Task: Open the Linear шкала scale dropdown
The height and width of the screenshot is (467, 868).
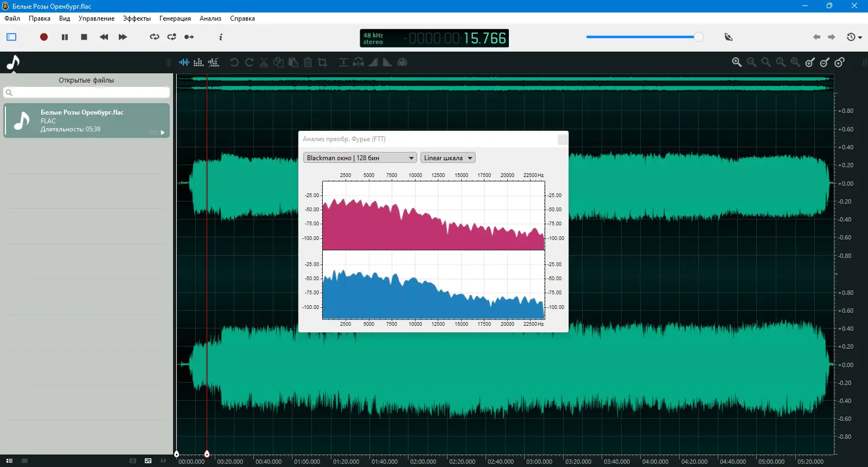Action: [448, 158]
